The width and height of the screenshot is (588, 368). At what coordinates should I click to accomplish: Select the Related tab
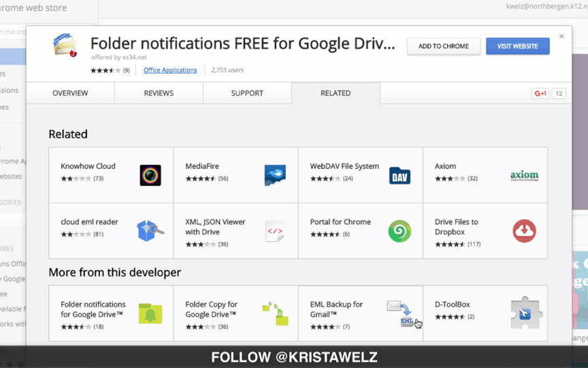coord(336,93)
